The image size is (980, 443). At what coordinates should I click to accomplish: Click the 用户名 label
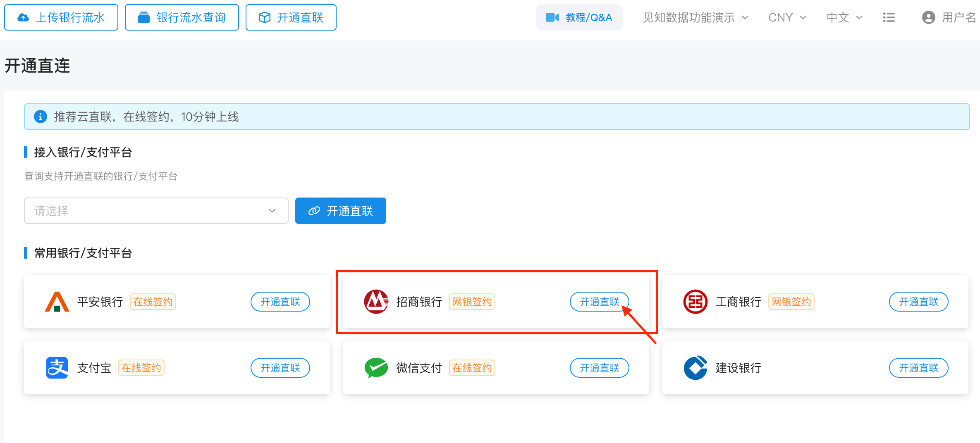click(958, 17)
